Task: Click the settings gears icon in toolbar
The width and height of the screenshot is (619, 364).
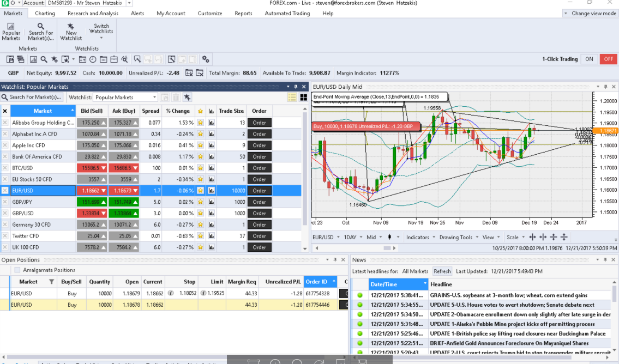Action: [206, 59]
